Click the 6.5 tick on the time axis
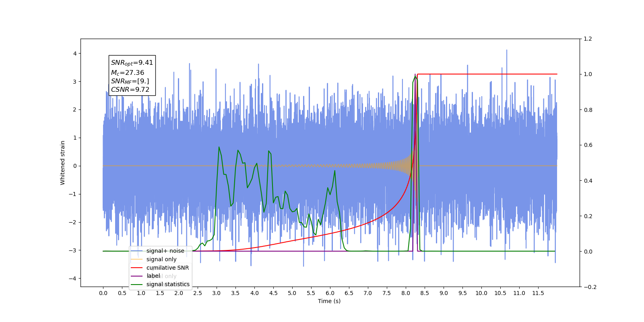 pos(349,293)
